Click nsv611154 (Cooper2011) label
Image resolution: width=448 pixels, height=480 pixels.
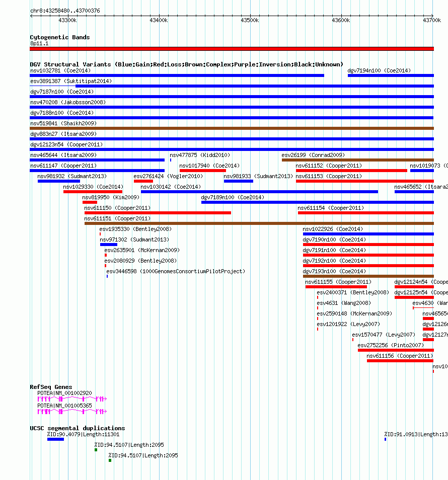[331, 208]
